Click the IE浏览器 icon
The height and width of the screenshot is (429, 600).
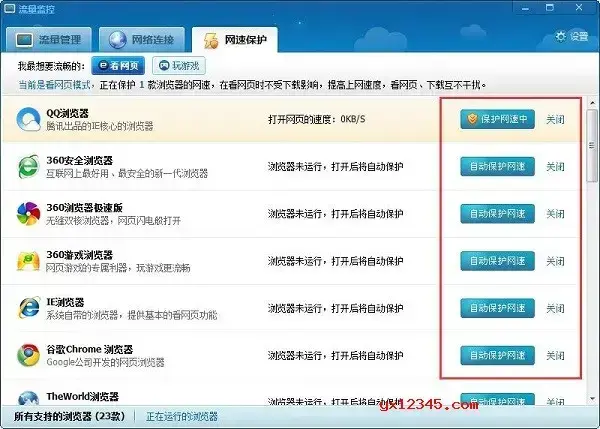point(28,308)
